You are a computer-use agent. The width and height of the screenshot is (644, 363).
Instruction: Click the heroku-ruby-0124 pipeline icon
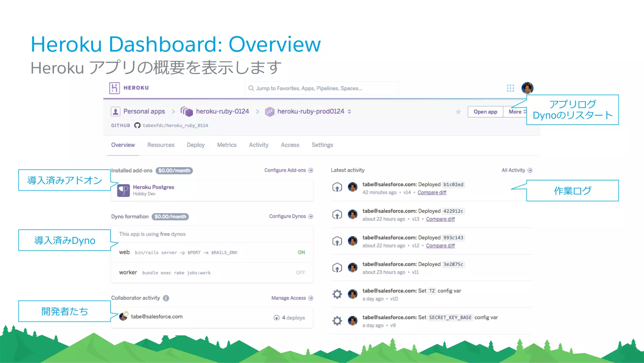pyautogui.click(x=187, y=111)
